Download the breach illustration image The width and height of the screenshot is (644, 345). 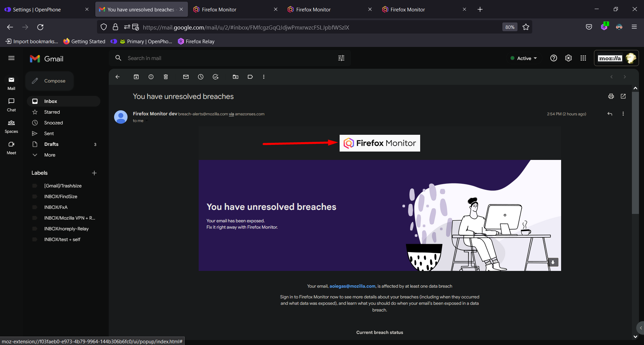click(553, 262)
